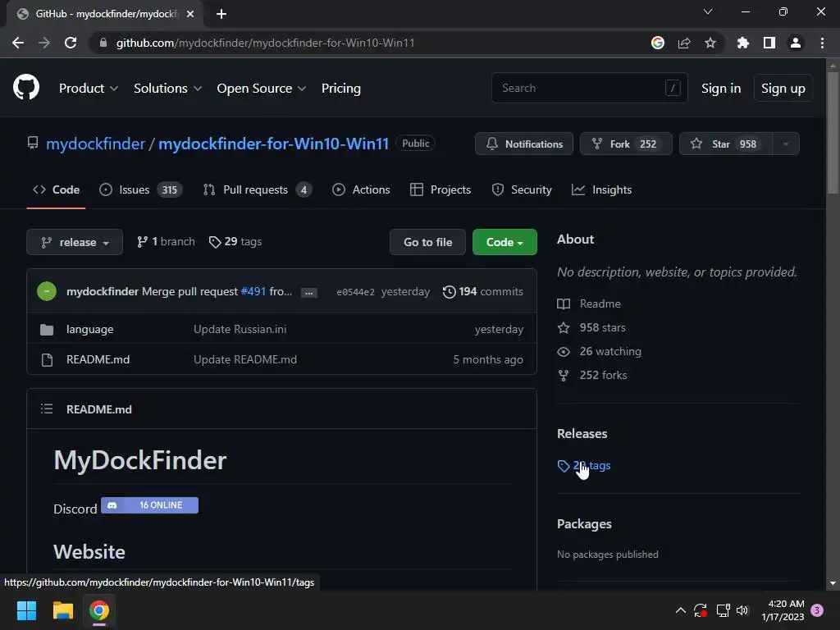Viewport: 840px width, 630px height.
Task: Click the README.md file icon
Action: pos(47,359)
